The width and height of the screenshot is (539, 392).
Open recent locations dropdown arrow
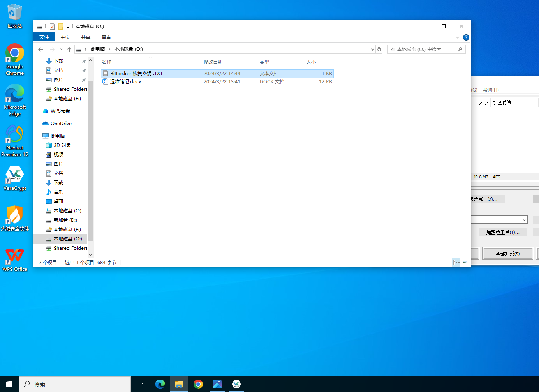tap(61, 49)
